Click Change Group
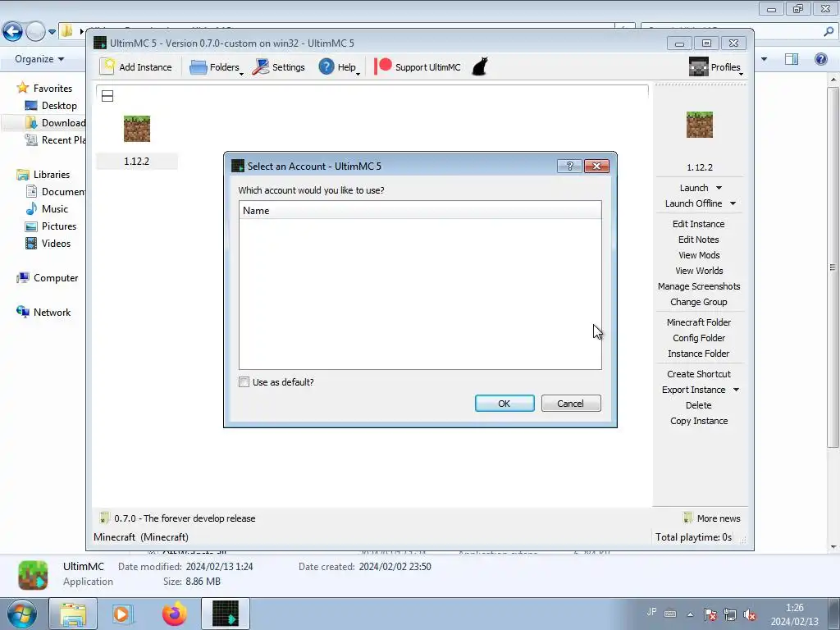Image resolution: width=840 pixels, height=630 pixels. pos(699,302)
